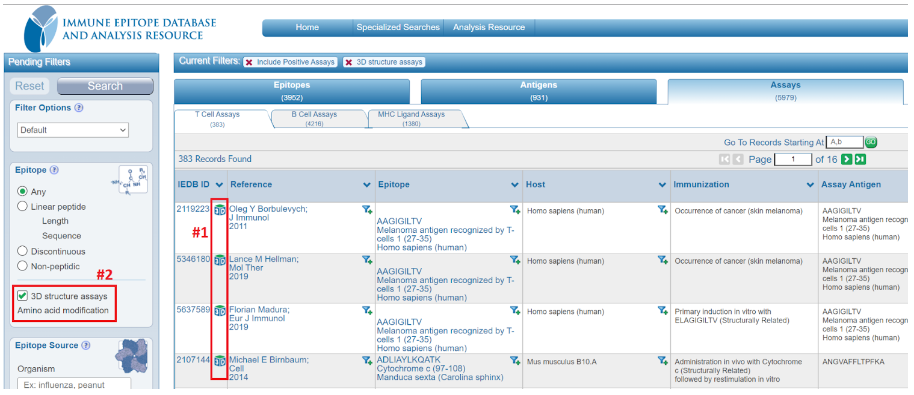Open assay ID 2107144 link

[193, 359]
